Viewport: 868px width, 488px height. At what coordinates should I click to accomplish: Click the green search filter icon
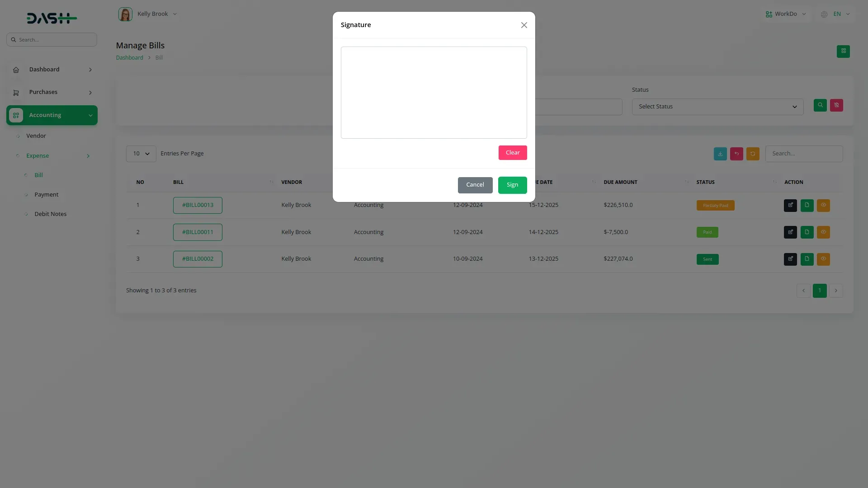coord(820,105)
